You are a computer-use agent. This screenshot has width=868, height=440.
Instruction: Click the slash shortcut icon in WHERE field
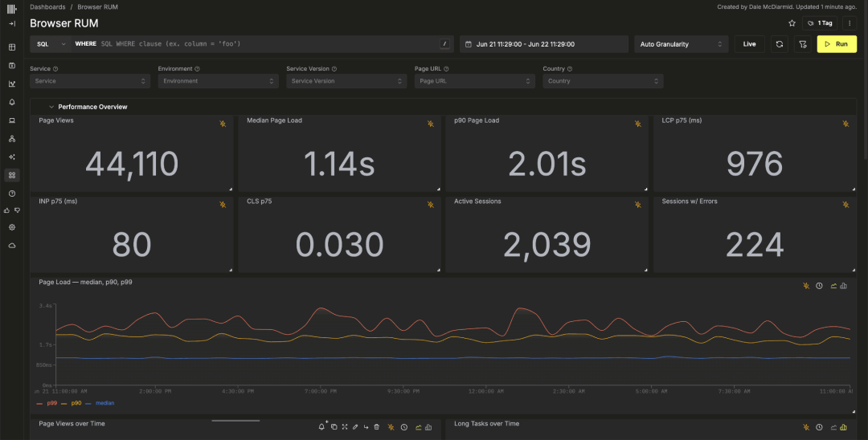[444, 43]
